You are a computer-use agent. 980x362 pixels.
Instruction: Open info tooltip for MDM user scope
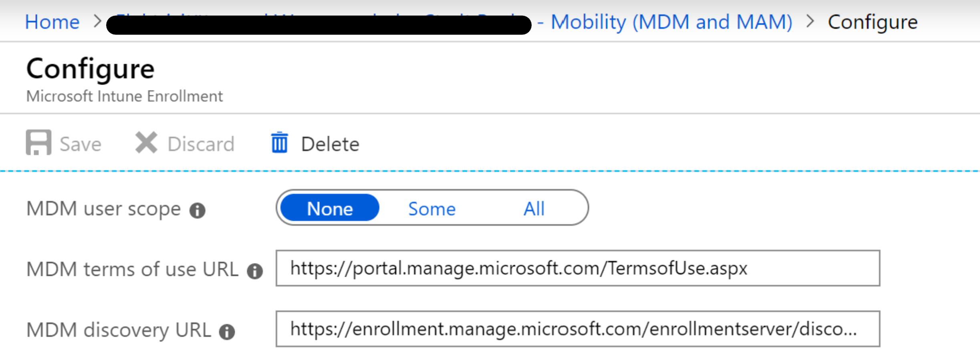pyautogui.click(x=198, y=210)
